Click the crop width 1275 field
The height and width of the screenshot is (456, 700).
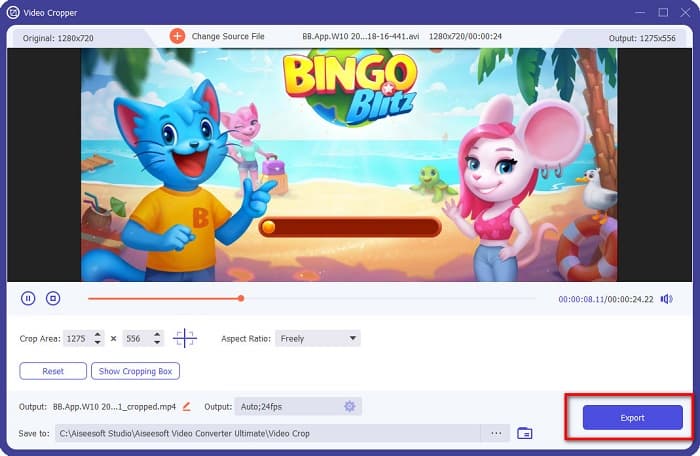pyautogui.click(x=78, y=339)
